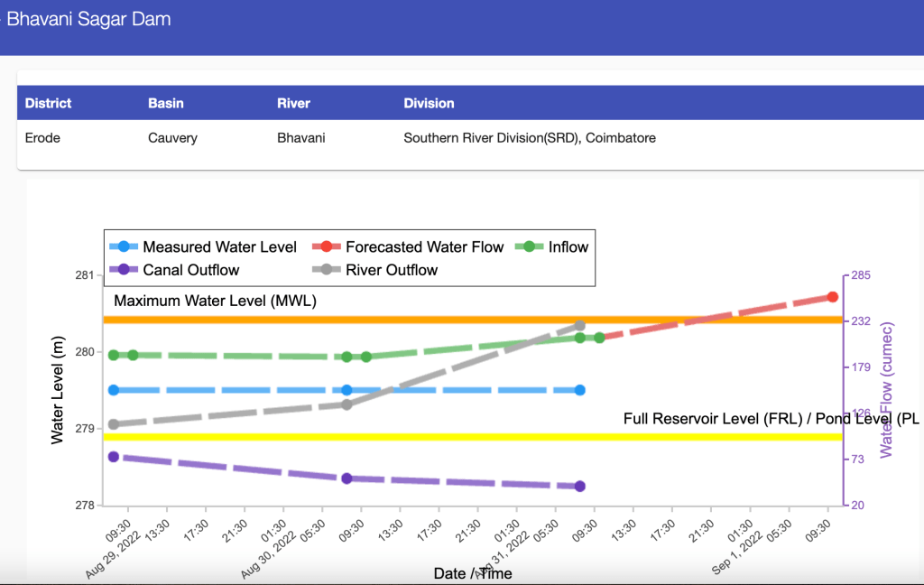Click the red forecast endpoint dot

(833, 297)
